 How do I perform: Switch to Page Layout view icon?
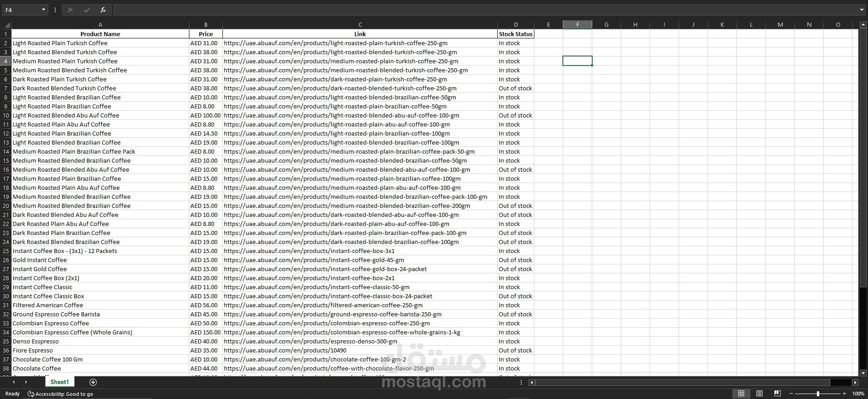click(759, 394)
